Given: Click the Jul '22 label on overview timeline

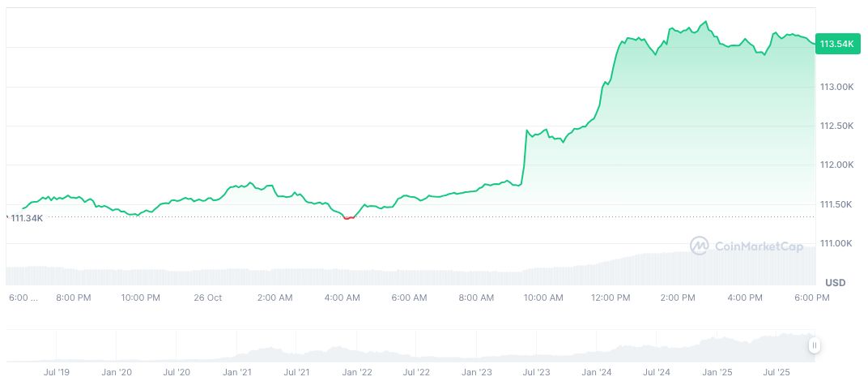Looking at the screenshot, I should point(416,372).
